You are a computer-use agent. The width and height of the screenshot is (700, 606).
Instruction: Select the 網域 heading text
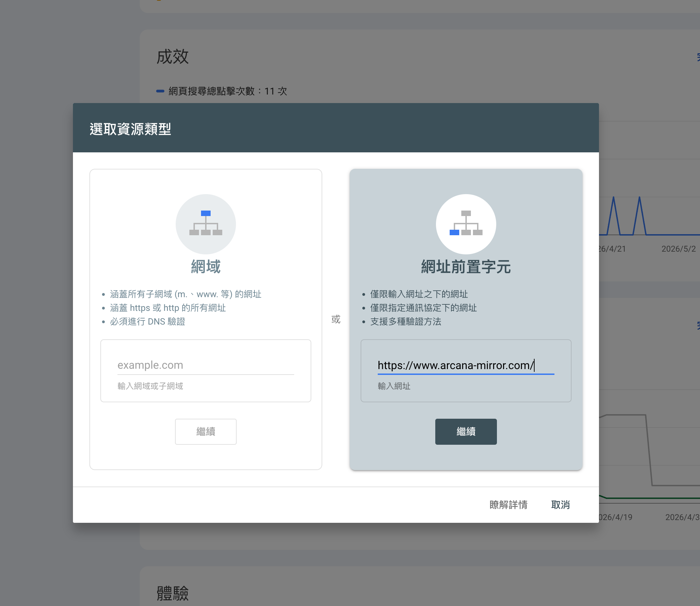pos(205,266)
